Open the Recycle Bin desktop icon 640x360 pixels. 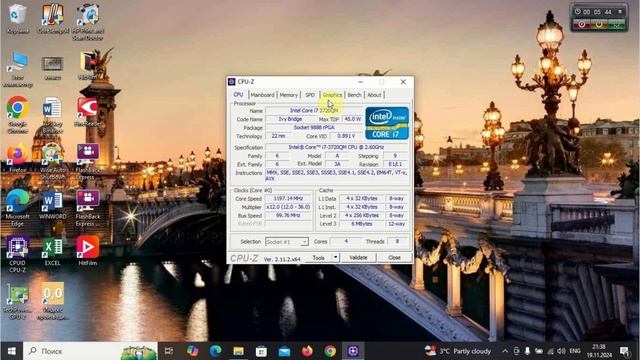(x=17, y=18)
